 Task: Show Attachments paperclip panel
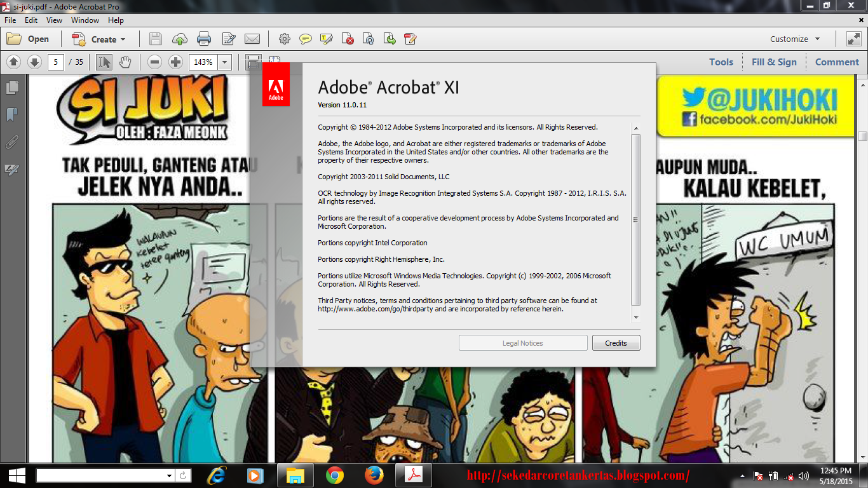(x=11, y=142)
